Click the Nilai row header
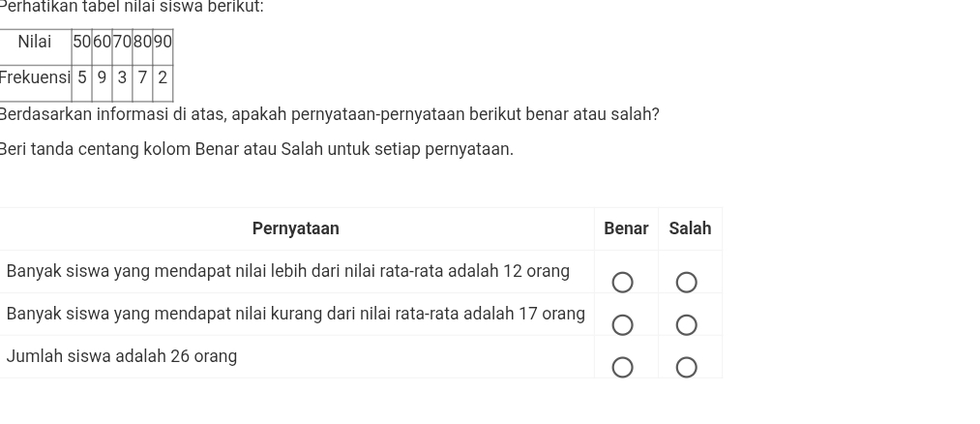 point(35,42)
